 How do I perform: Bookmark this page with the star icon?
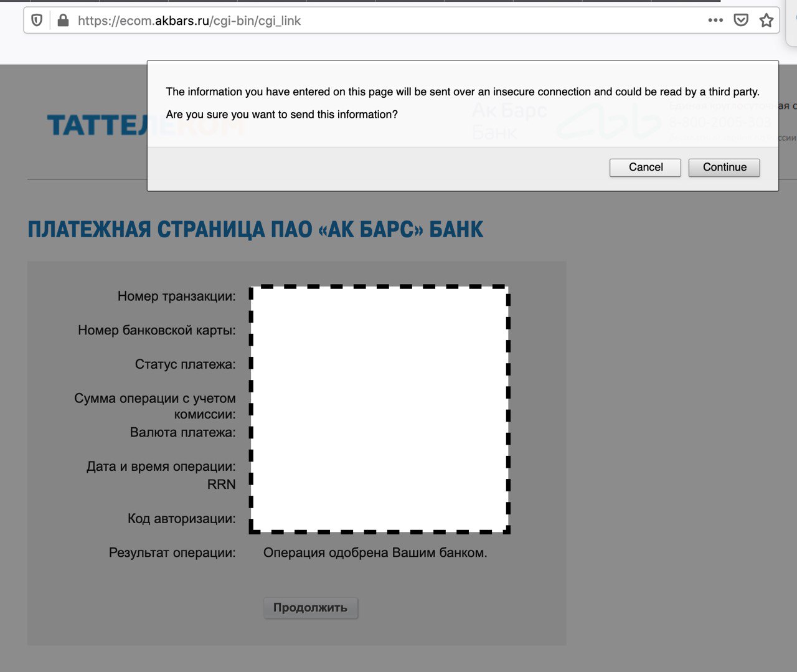coord(766,21)
